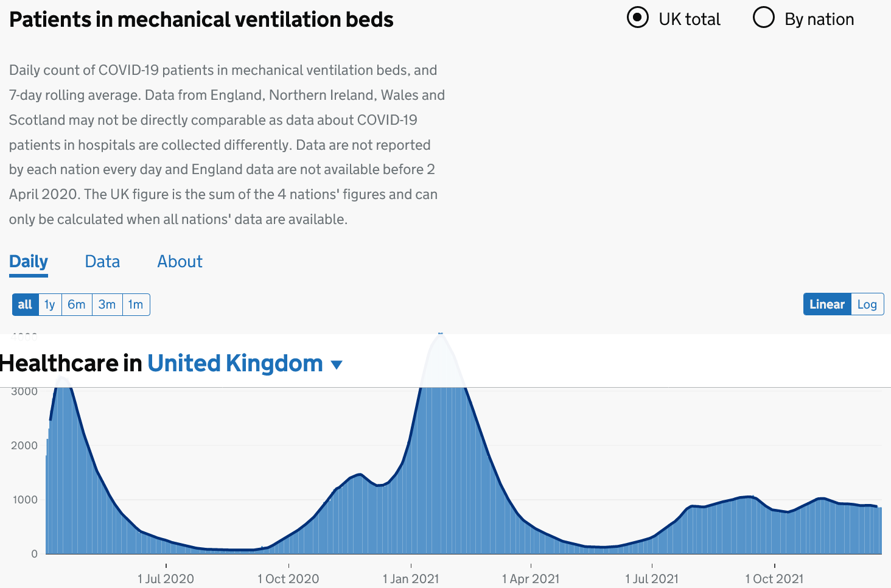Viewport: 891px width, 588px height.
Task: Select the By nation radio button
Action: (764, 18)
